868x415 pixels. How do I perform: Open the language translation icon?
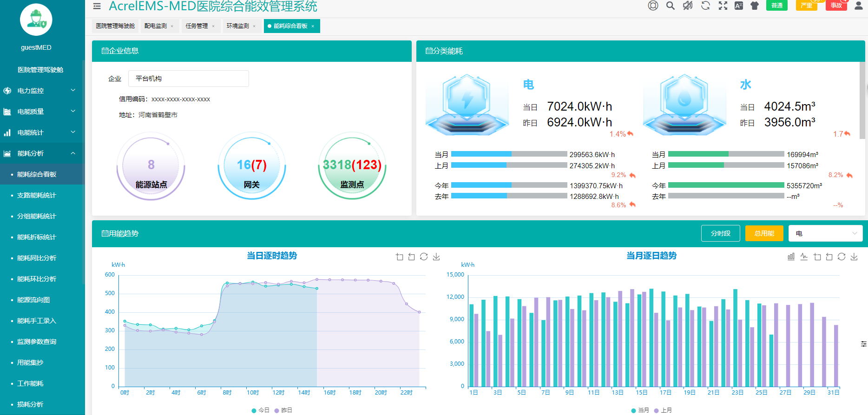pyautogui.click(x=739, y=6)
